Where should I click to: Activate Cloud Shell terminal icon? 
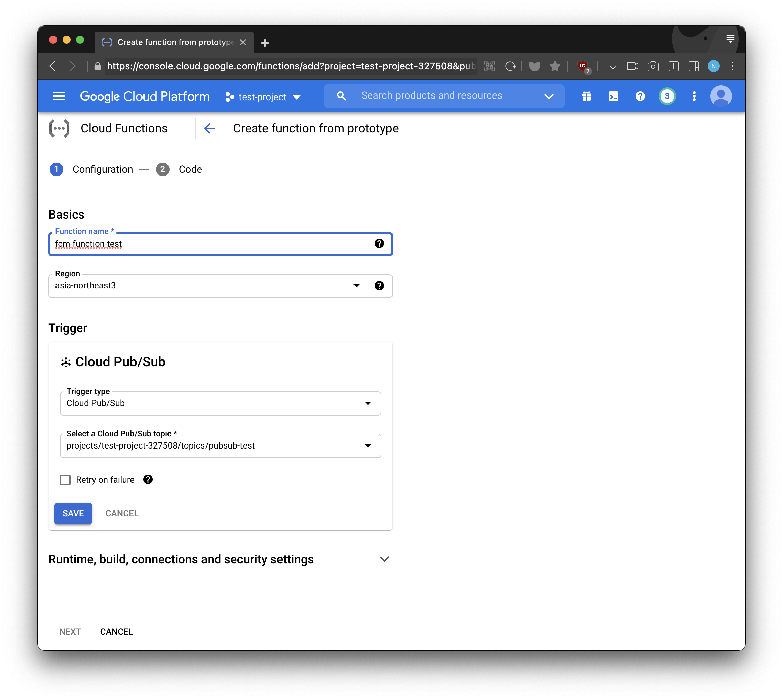tap(613, 96)
